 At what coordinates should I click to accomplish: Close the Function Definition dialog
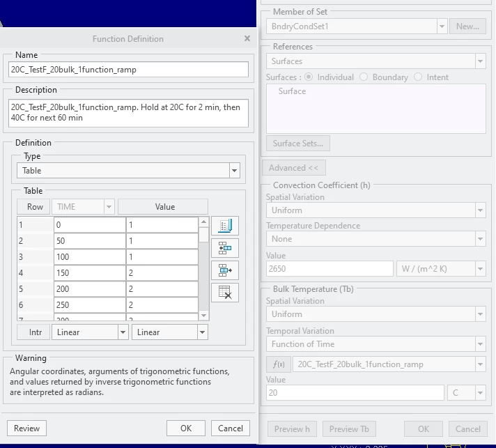pyautogui.click(x=247, y=38)
